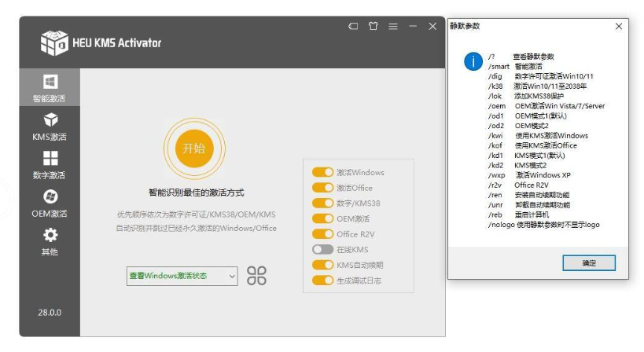This screenshot has height=352, width=644.
Task: Click the /r2v Office R2V line
Action: 518,185
